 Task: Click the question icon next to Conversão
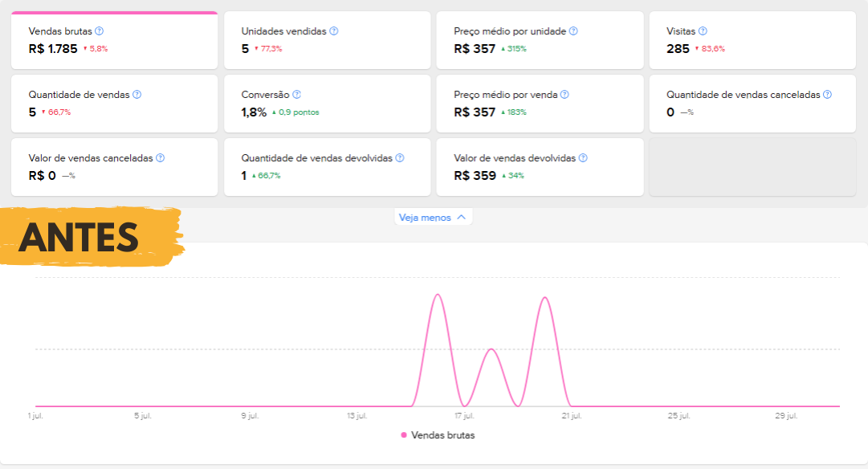pyautogui.click(x=296, y=95)
